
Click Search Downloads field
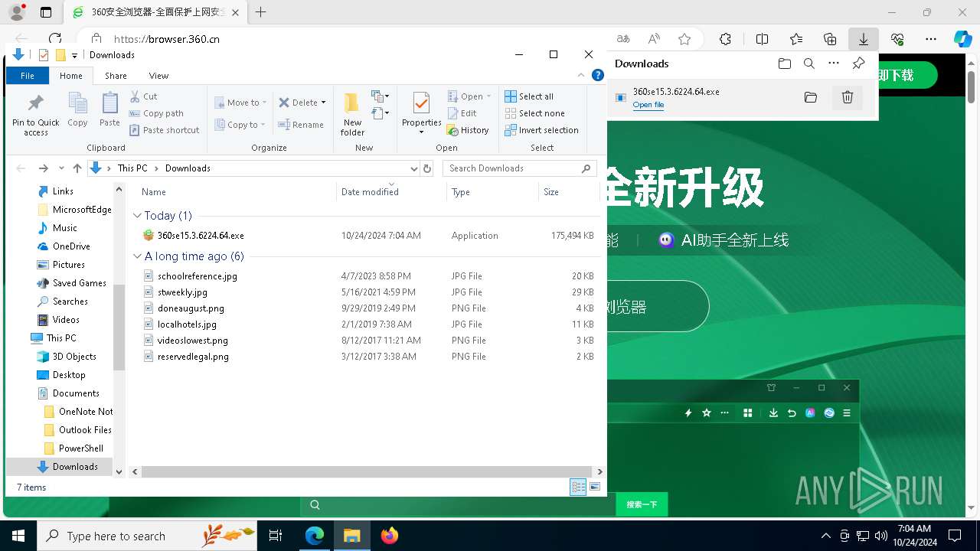(x=520, y=168)
